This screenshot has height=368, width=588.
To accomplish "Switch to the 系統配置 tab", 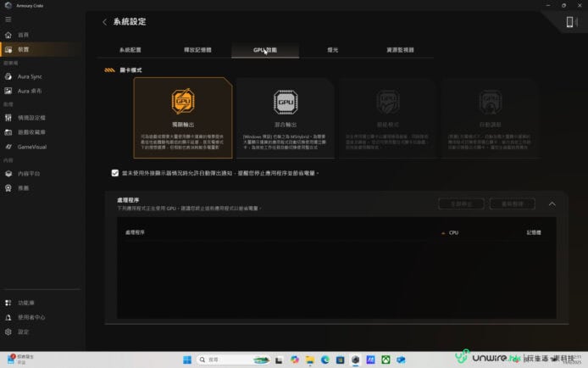I will (x=132, y=50).
